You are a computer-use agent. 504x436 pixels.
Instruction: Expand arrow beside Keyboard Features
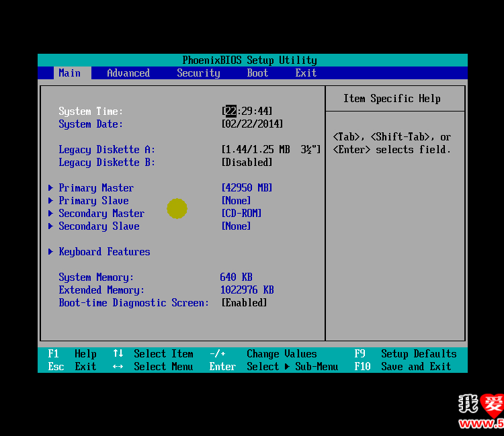pos(50,251)
